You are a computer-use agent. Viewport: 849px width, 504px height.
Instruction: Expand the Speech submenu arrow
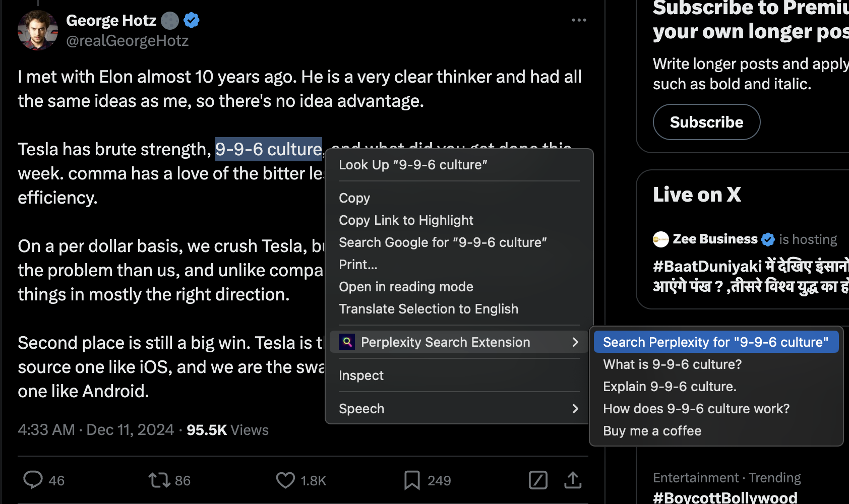pyautogui.click(x=575, y=409)
